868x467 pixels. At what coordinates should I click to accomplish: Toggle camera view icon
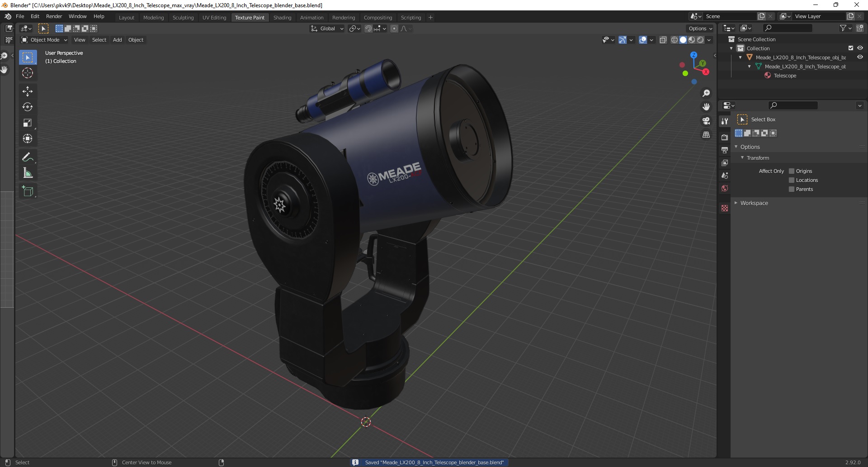[x=706, y=121]
